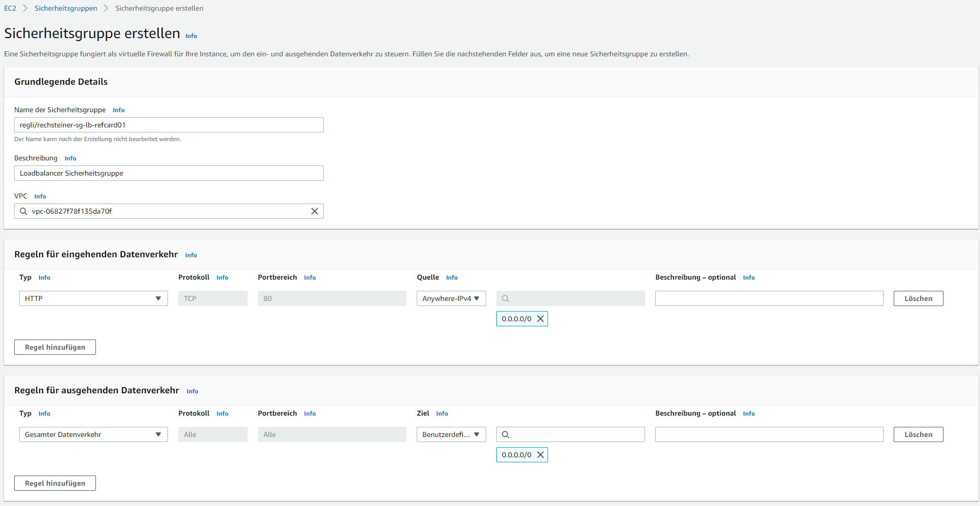Viewport: 980px width, 506px height.
Task: Add an outbound rule with Regel hinzufügen
Action: (55, 483)
